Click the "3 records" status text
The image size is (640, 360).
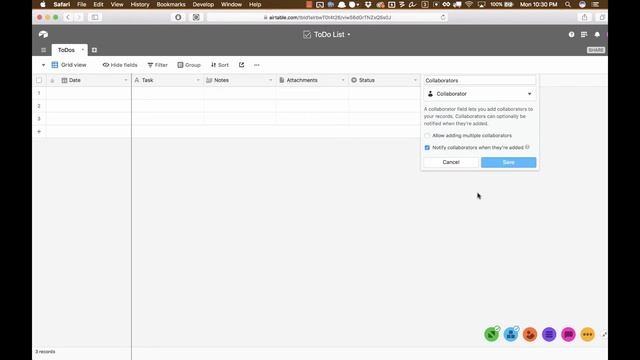[45, 351]
